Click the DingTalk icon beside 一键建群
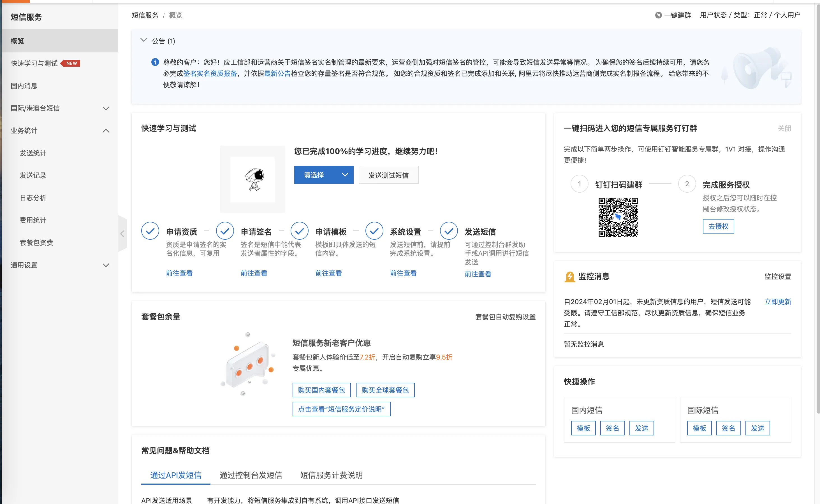This screenshot has width=820, height=504. pyautogui.click(x=658, y=15)
